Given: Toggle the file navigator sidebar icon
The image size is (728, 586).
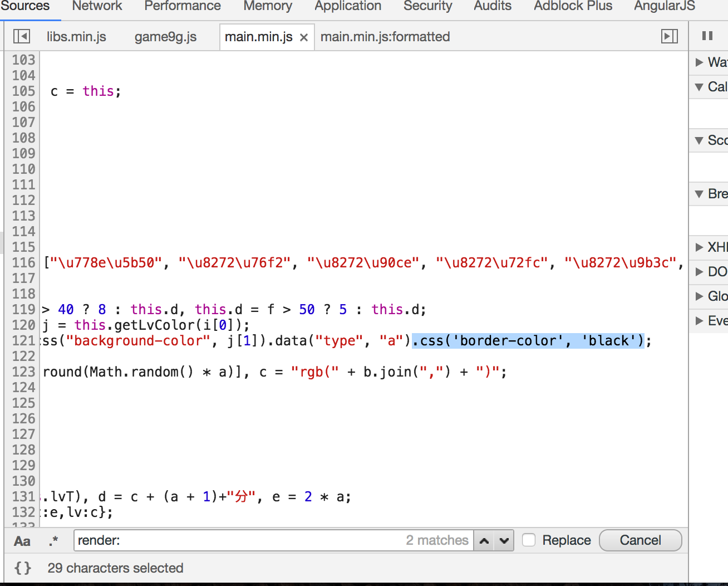Looking at the screenshot, I should pos(22,37).
